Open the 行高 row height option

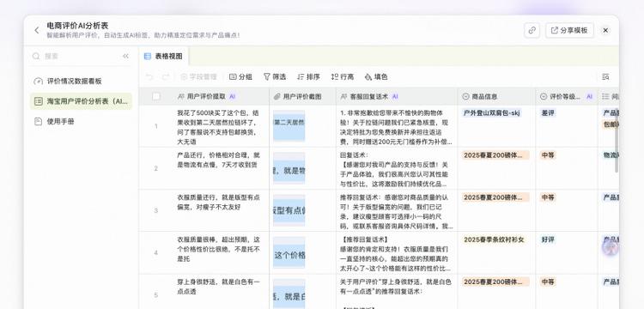tap(342, 76)
